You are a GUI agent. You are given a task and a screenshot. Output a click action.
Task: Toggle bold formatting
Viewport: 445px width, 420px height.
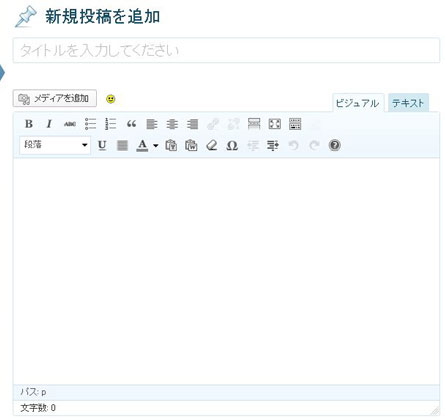(x=29, y=124)
